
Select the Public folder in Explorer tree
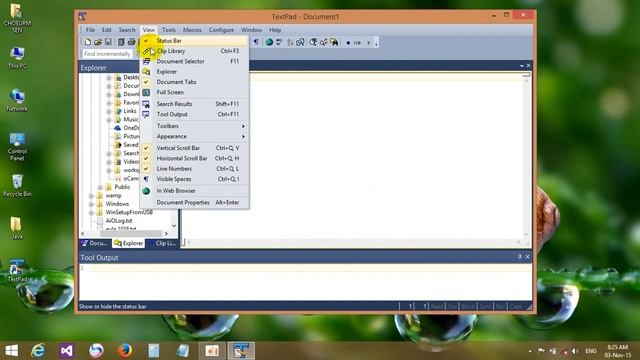[122, 187]
